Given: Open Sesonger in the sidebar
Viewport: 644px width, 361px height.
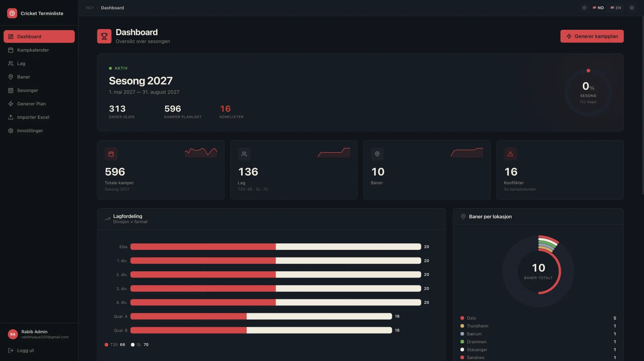Looking at the screenshot, I should pos(39,90).
